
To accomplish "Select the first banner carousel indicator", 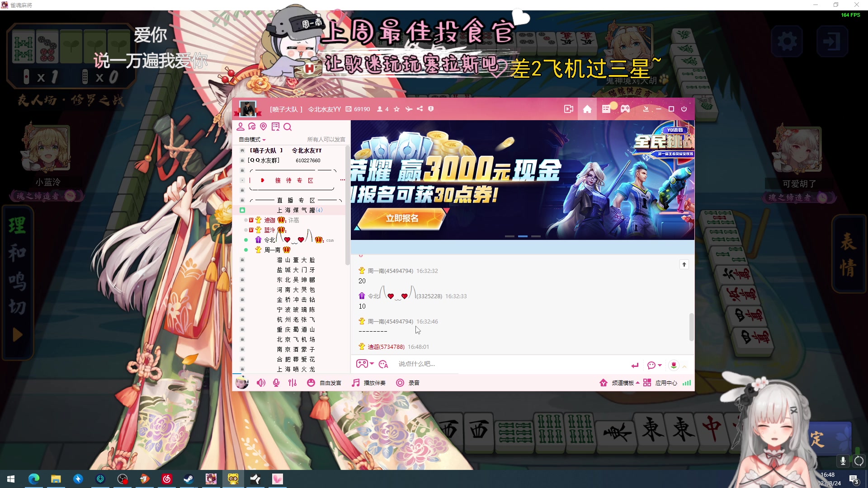I will tap(509, 236).
